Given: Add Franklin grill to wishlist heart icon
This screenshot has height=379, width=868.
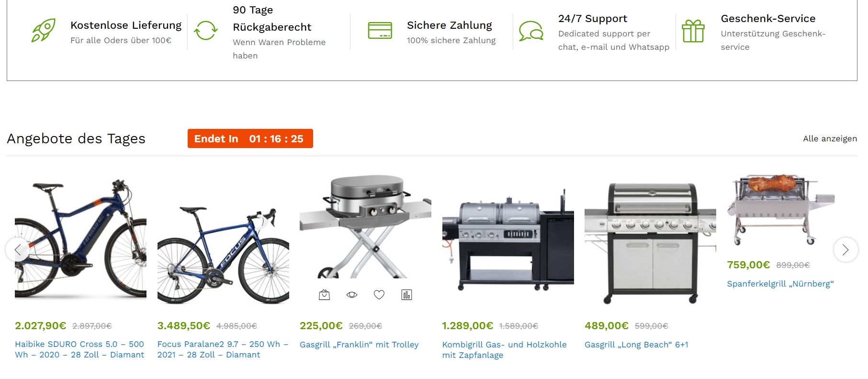Looking at the screenshot, I should tap(379, 295).
